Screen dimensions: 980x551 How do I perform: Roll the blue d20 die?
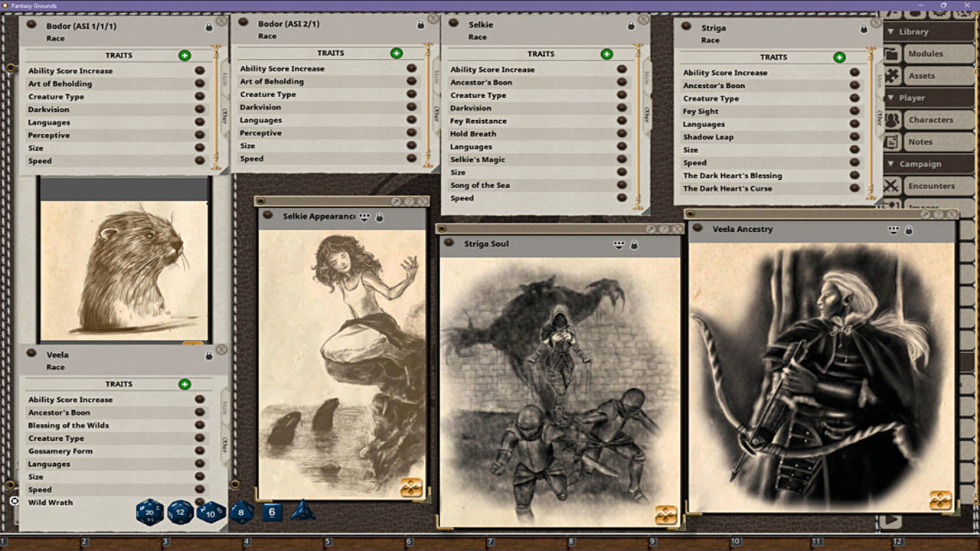coord(150,513)
